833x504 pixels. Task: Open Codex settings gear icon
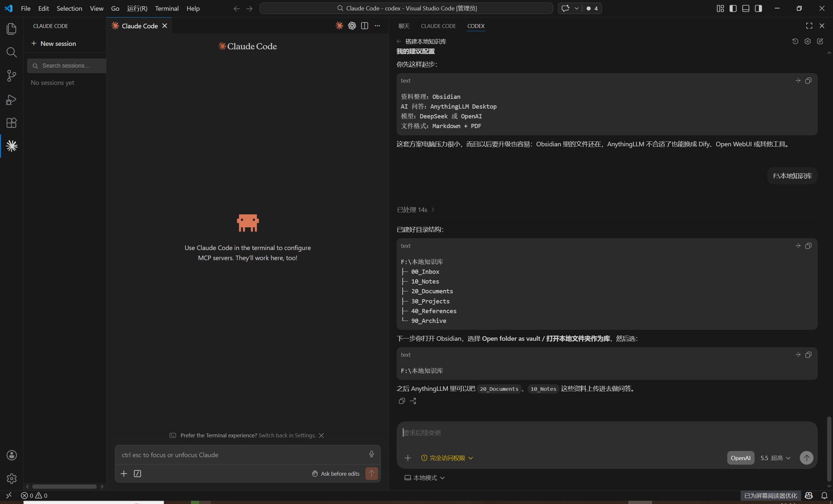pyautogui.click(x=808, y=41)
